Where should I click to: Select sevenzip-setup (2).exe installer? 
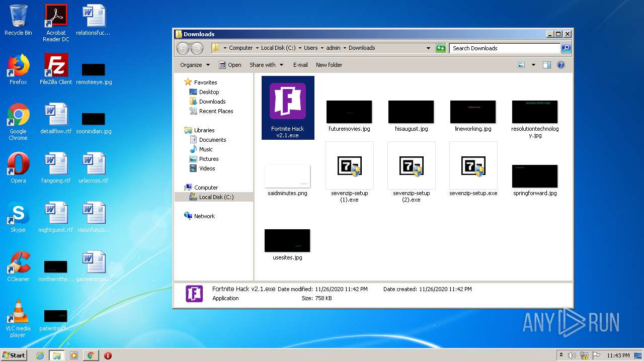(412, 172)
